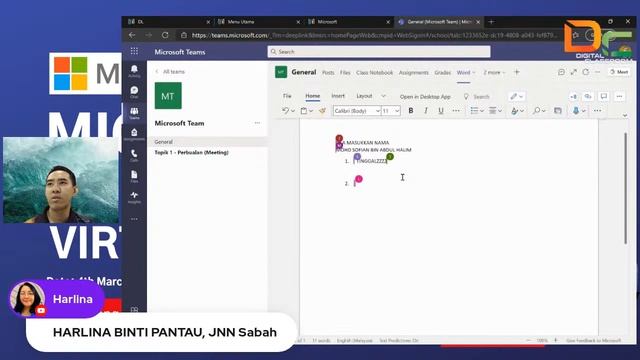Image resolution: width=640 pixels, height=360 pixels.
Task: Select the Format Painter tool
Action: (322, 111)
